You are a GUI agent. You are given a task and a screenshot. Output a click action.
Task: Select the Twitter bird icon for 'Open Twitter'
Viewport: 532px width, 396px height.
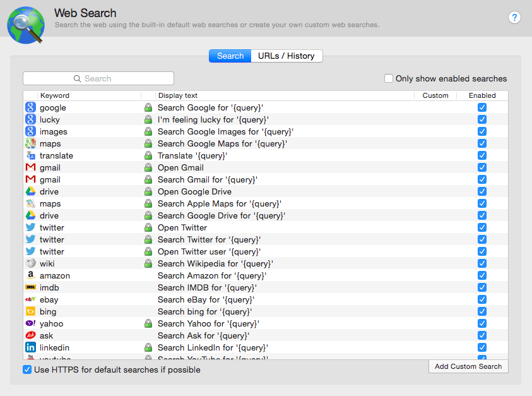(30, 227)
